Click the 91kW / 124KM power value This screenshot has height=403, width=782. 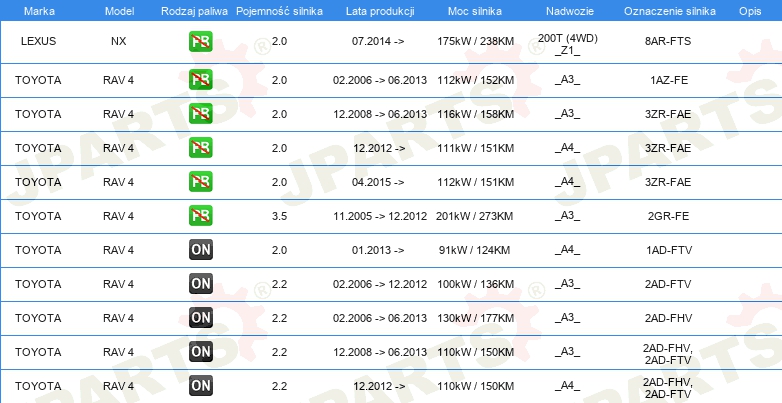474,250
